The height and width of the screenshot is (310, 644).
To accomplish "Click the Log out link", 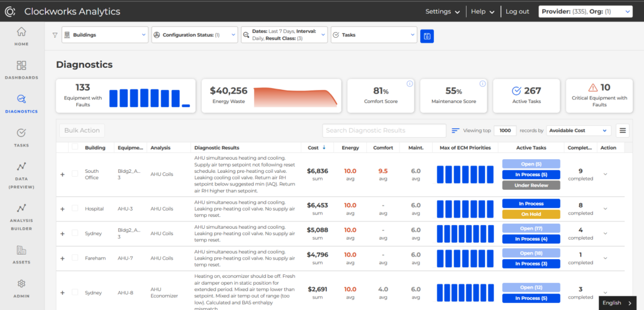I will point(518,11).
